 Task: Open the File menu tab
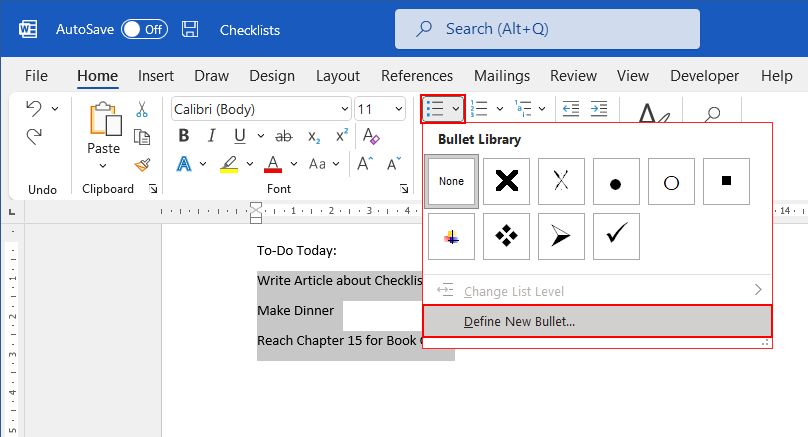click(x=36, y=76)
